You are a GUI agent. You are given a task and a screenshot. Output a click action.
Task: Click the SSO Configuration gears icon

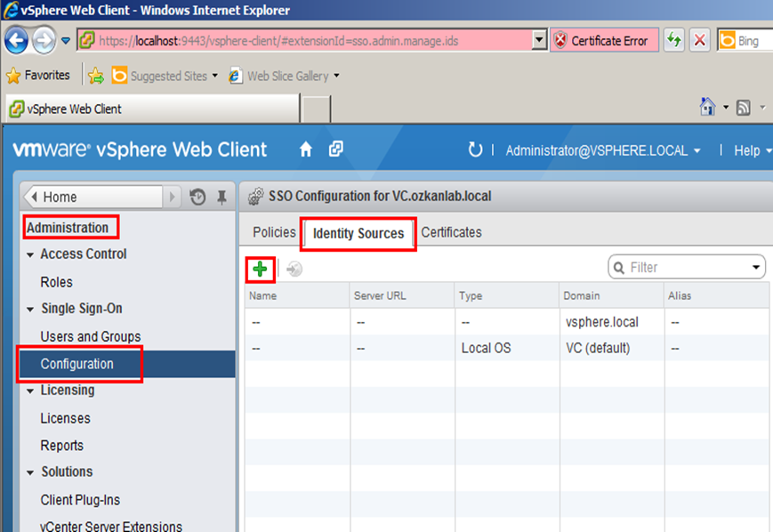256,197
